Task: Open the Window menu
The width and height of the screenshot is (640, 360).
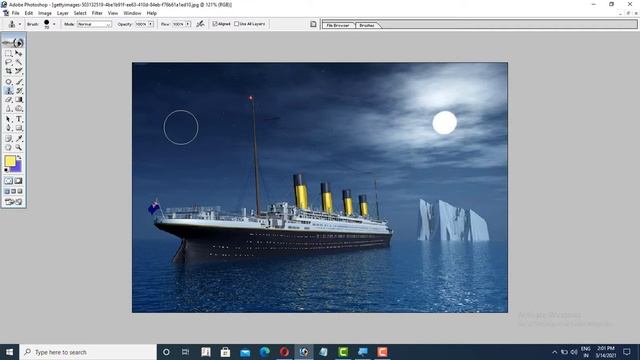Action: click(x=132, y=13)
